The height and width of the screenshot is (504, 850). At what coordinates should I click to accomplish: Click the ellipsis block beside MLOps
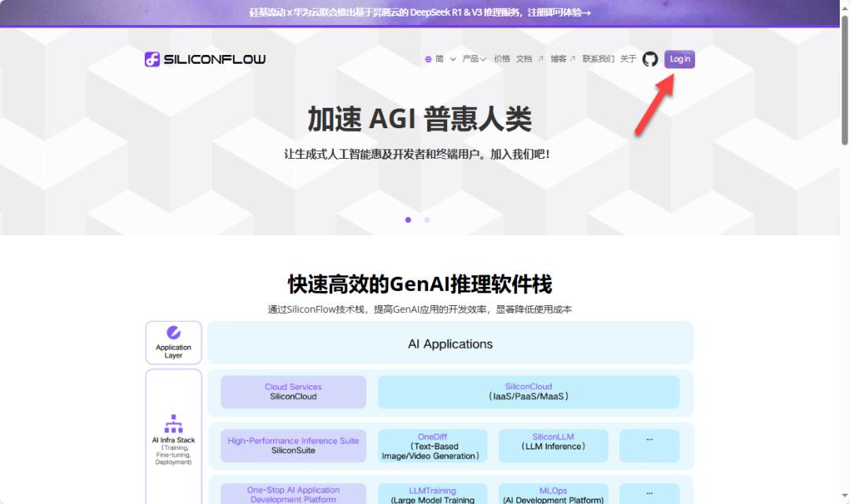click(x=649, y=494)
